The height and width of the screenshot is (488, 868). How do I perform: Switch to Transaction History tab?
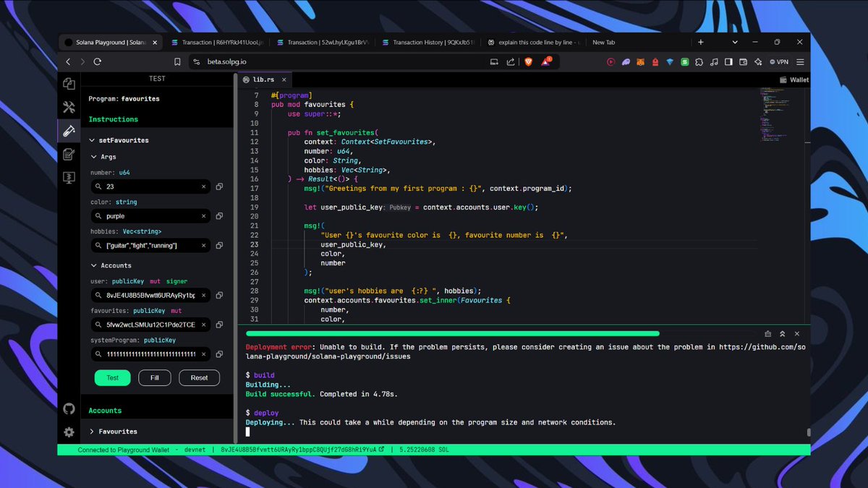coord(428,43)
